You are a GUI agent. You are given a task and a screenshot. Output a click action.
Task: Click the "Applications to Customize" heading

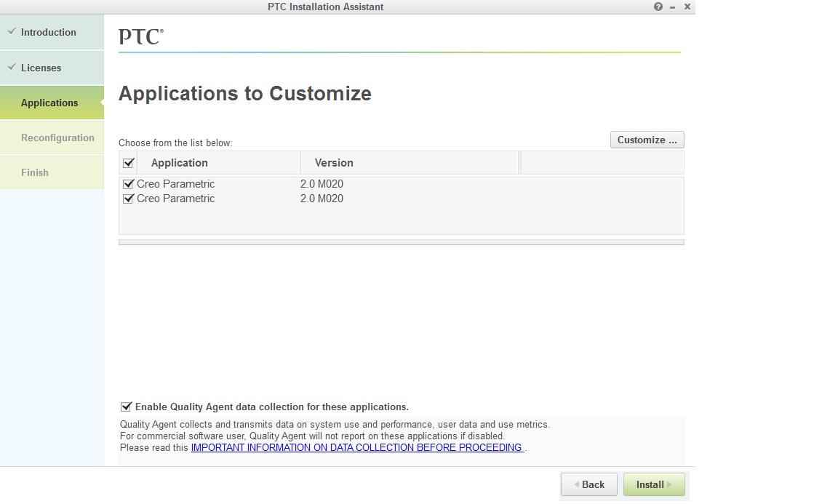click(244, 94)
